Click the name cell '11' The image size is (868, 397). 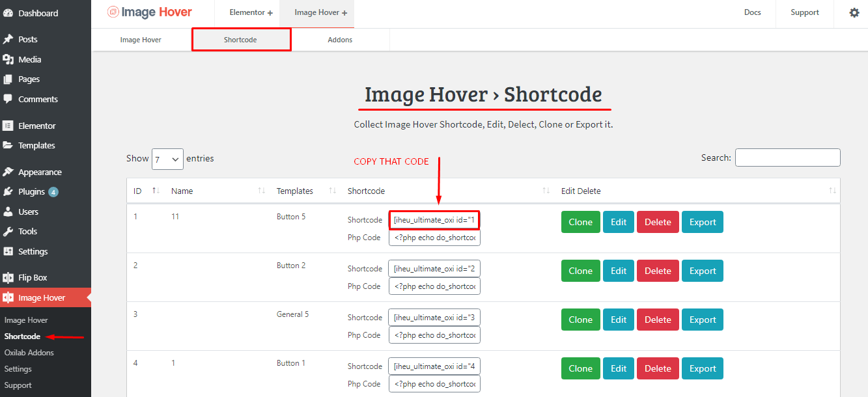pos(175,217)
